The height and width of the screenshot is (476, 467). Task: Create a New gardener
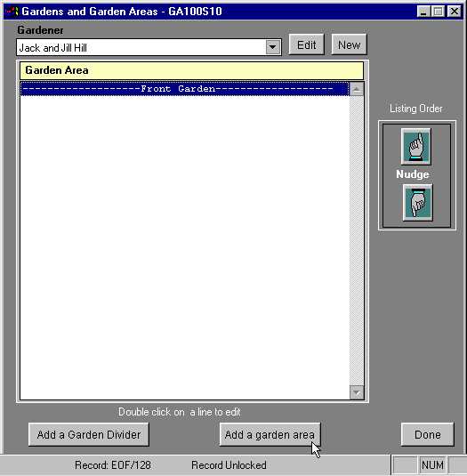[x=349, y=44]
